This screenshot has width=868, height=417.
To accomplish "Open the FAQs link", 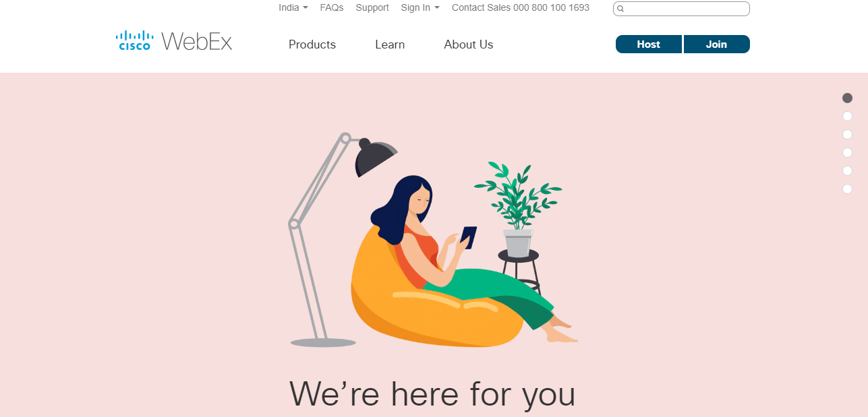I will tap(332, 7).
